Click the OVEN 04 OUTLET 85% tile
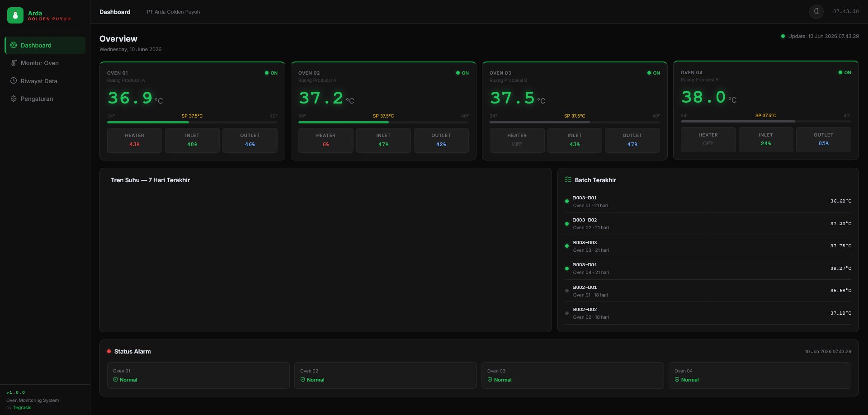 [x=824, y=140]
